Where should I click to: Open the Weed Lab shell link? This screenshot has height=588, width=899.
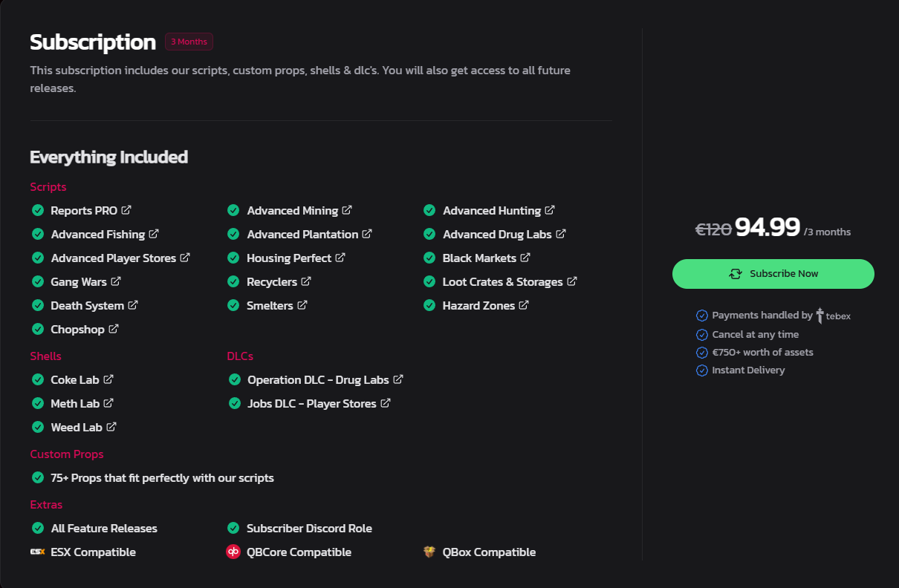pyautogui.click(x=83, y=428)
